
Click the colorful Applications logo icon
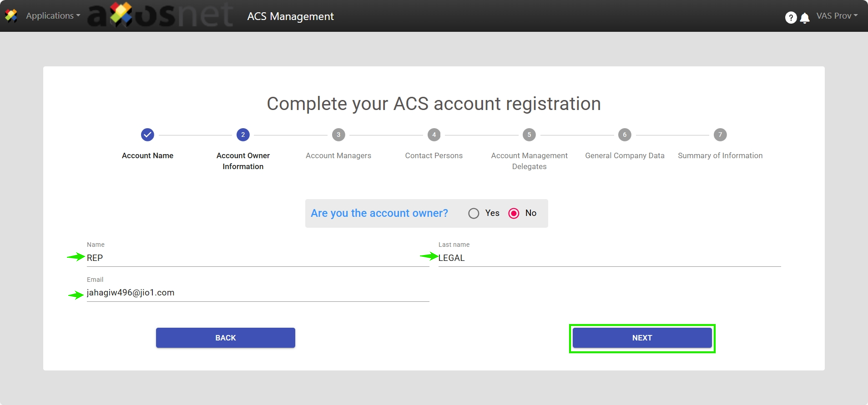[11, 16]
